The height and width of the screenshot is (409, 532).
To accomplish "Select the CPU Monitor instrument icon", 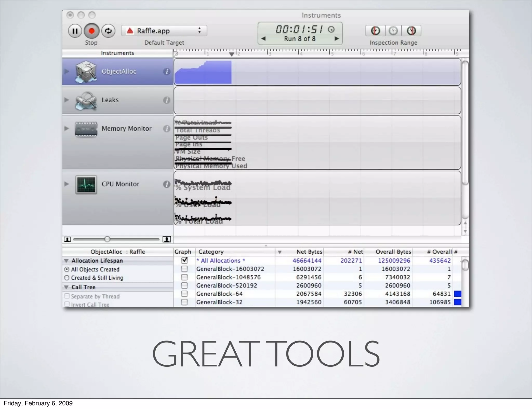I will [x=86, y=185].
